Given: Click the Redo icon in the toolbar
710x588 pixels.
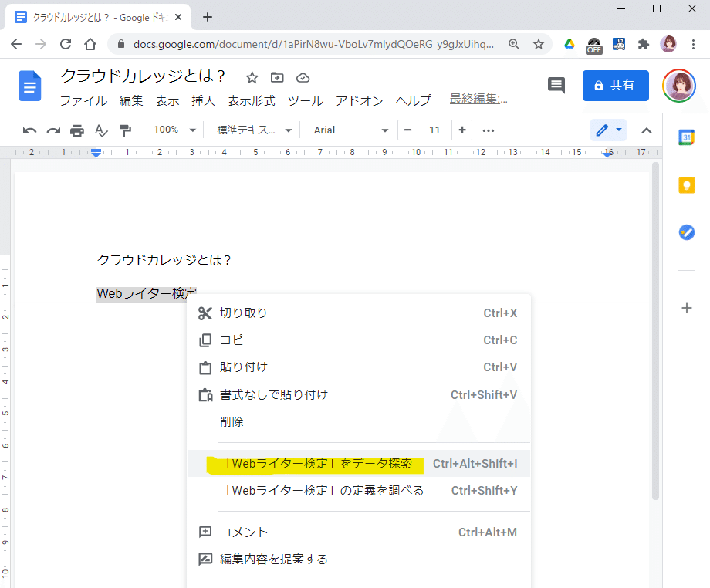Looking at the screenshot, I should [x=52, y=130].
